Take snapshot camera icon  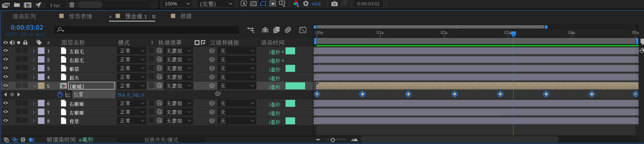point(334,4)
